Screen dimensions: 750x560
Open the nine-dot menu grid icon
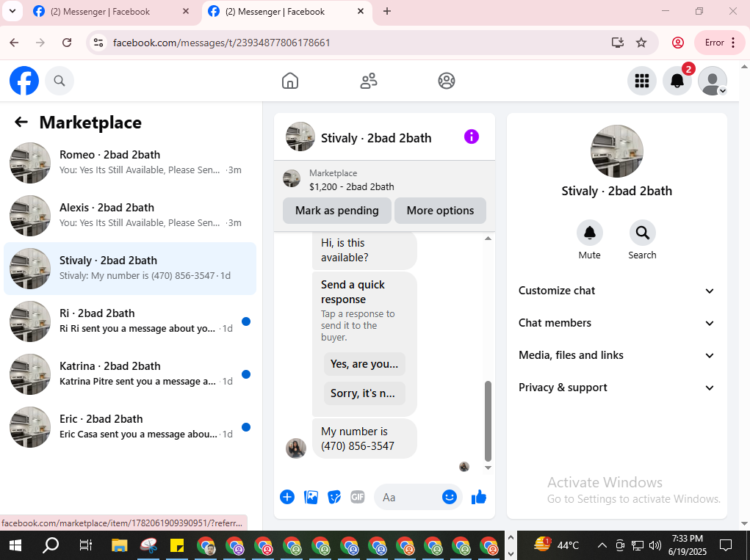[641, 81]
